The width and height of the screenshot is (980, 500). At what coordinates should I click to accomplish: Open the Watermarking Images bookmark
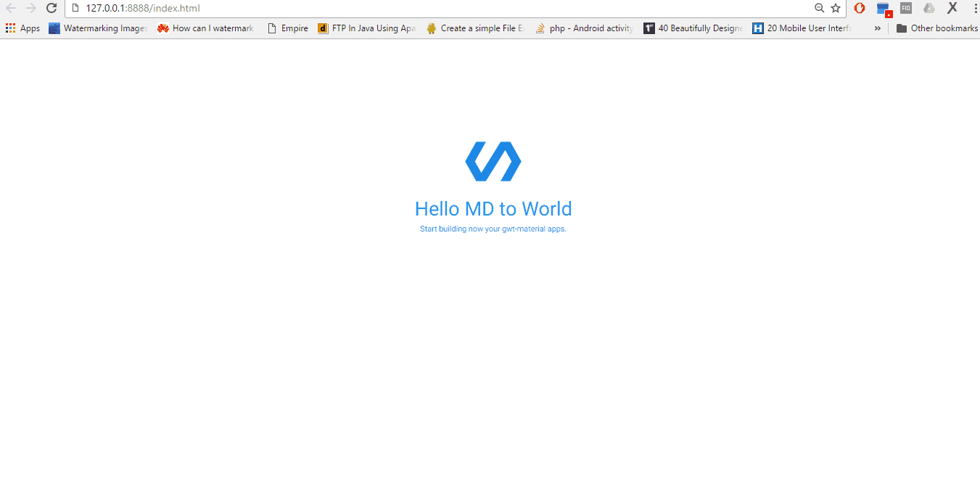98,28
